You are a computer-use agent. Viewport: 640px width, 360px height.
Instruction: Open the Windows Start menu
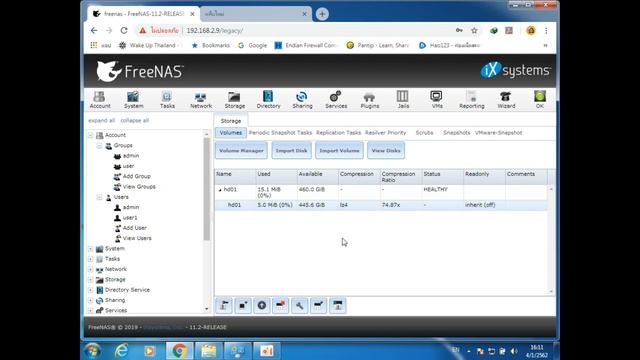(93, 351)
